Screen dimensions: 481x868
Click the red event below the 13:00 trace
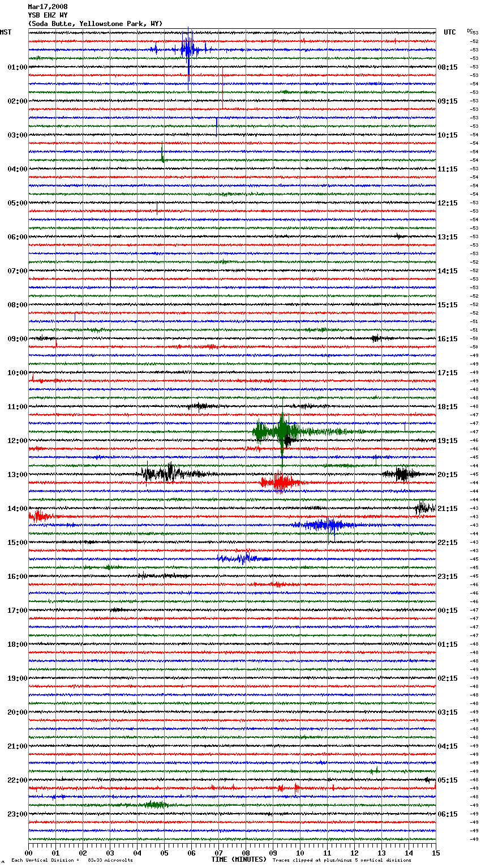[280, 483]
